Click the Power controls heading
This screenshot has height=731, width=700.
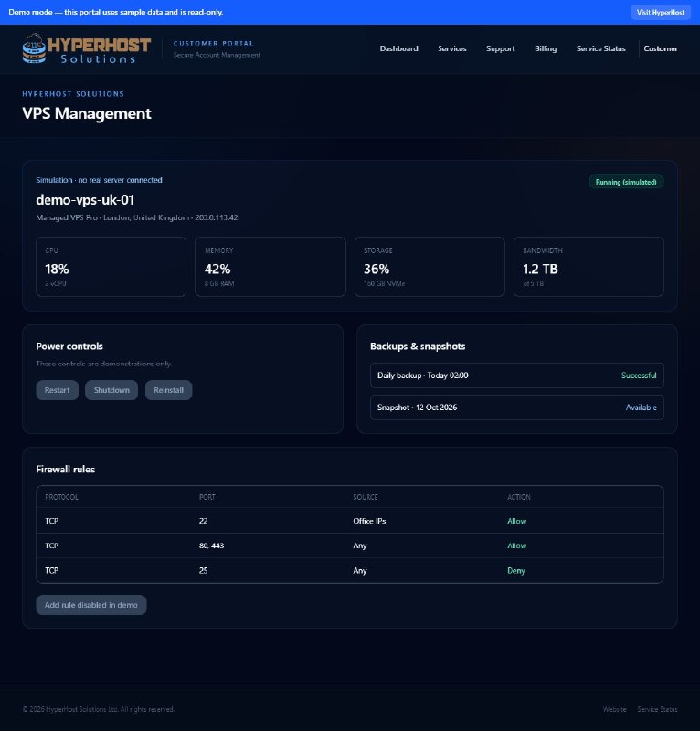[69, 346]
